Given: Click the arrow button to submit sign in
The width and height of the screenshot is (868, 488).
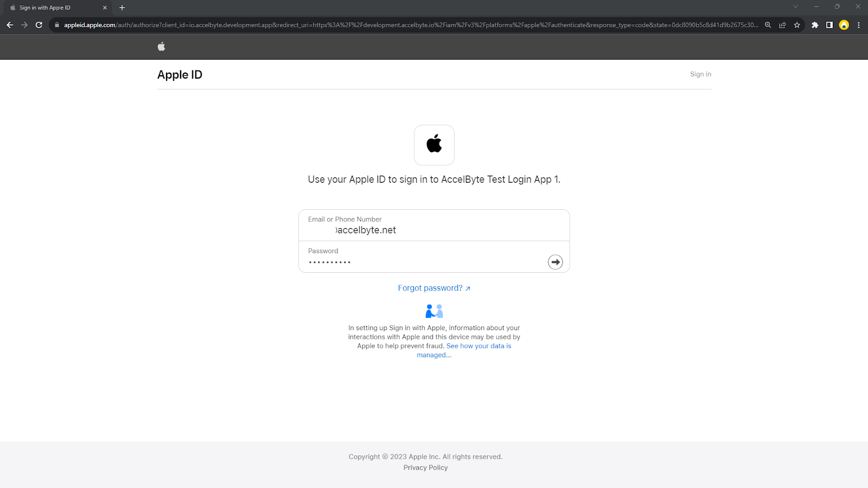Looking at the screenshot, I should click(x=555, y=262).
